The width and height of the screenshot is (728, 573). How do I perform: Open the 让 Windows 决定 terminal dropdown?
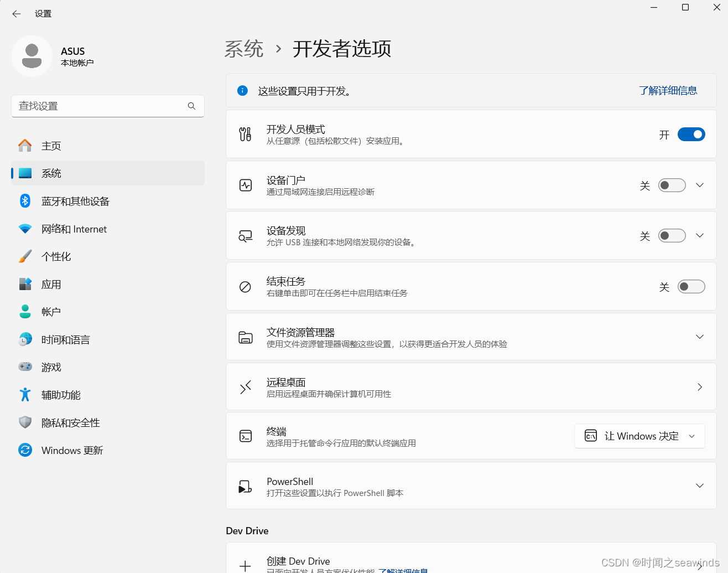pos(639,436)
